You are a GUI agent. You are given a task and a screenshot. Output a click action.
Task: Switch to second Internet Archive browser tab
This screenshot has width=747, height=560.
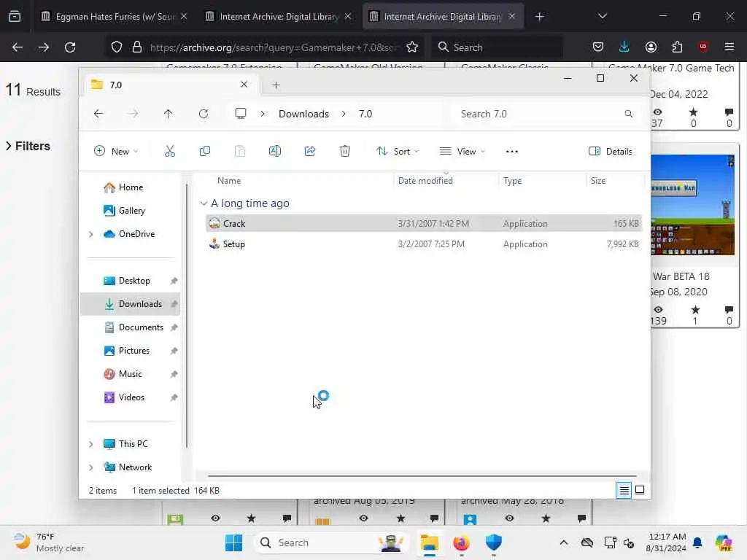point(278,17)
